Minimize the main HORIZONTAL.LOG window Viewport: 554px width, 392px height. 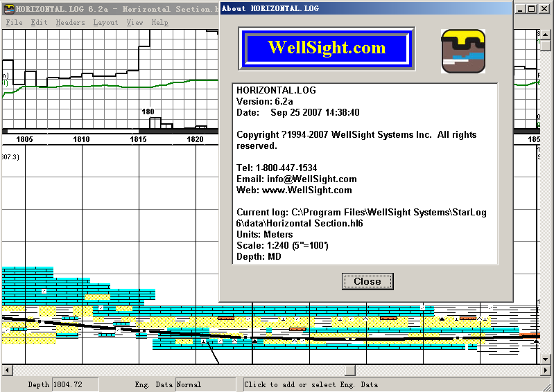(x=520, y=9)
